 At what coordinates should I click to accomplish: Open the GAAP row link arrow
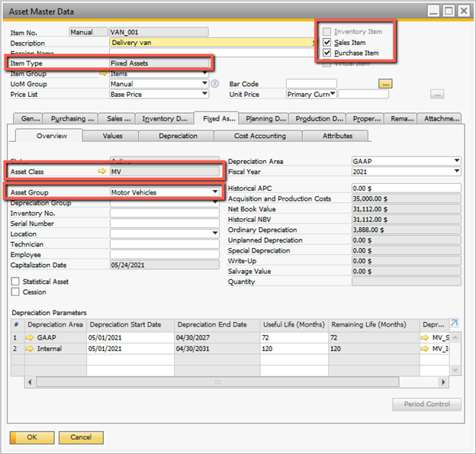30,337
